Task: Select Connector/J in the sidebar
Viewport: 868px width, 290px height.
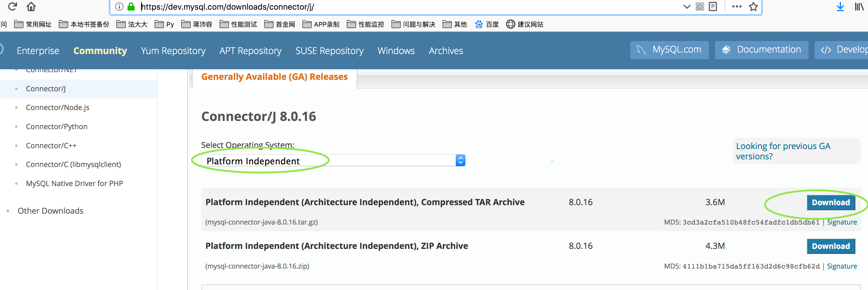Action: tap(46, 88)
